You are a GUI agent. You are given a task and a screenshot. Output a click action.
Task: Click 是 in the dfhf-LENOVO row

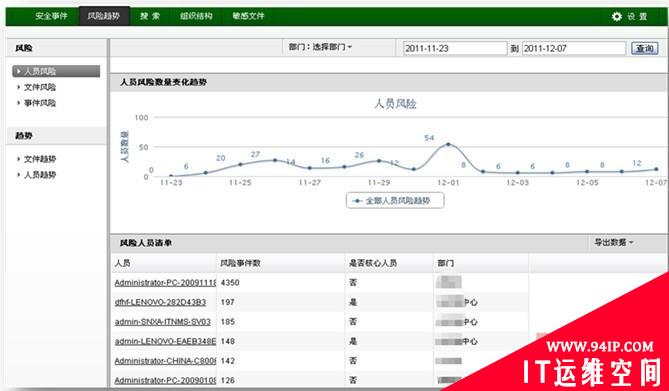click(352, 302)
